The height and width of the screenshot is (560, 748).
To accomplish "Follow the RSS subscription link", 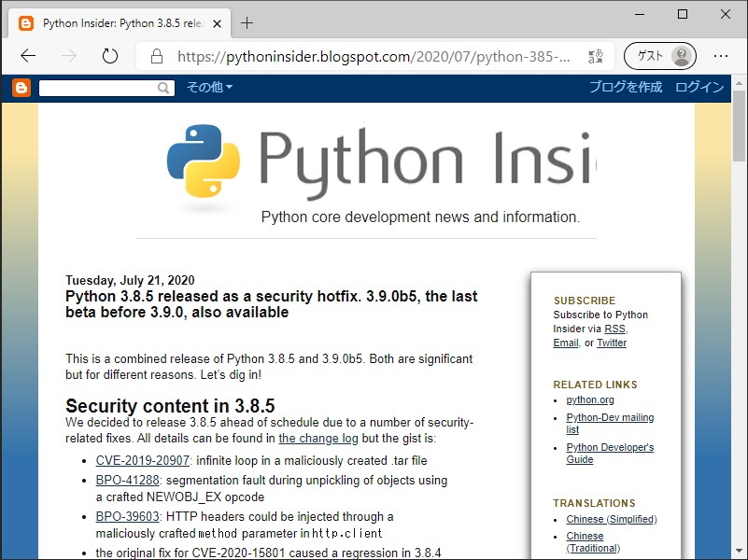I will click(x=614, y=329).
